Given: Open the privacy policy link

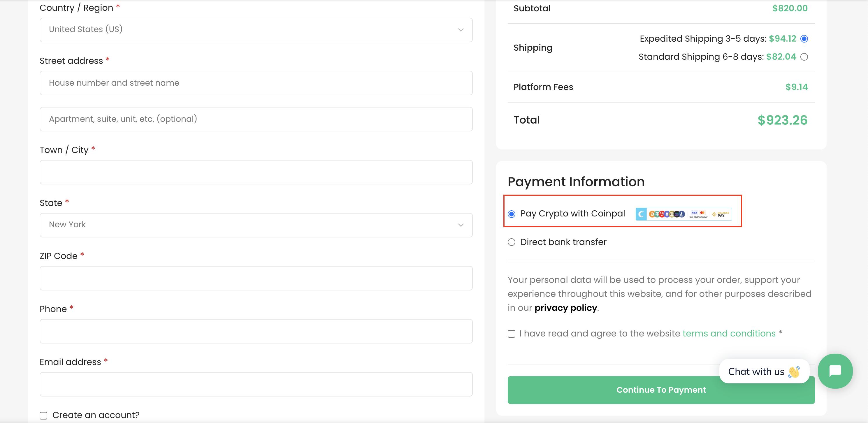Looking at the screenshot, I should 566,308.
